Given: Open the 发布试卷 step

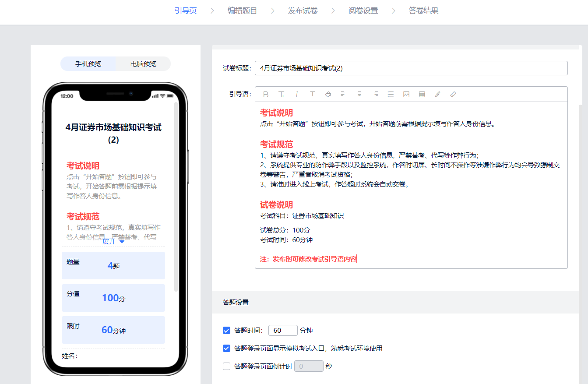Looking at the screenshot, I should pos(303,10).
